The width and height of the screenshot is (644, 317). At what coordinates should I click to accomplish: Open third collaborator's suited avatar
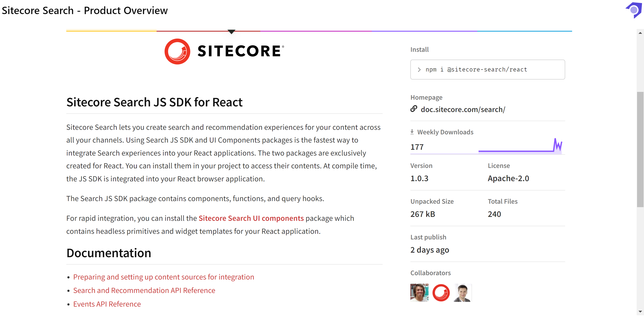pos(463,293)
